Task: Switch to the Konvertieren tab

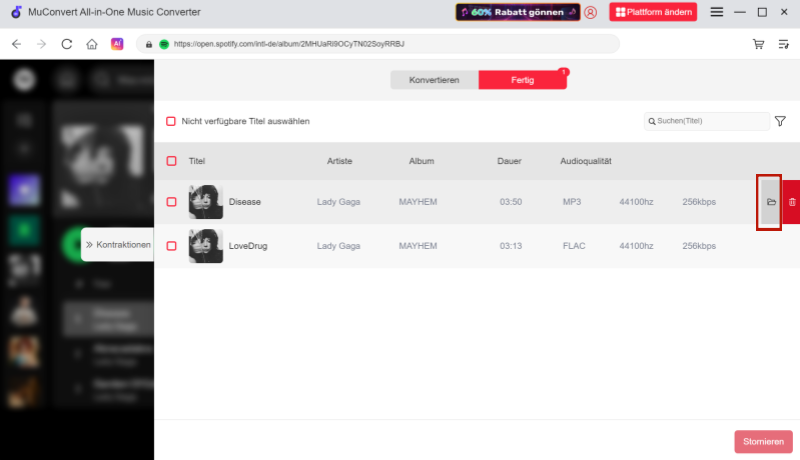Action: coord(434,80)
